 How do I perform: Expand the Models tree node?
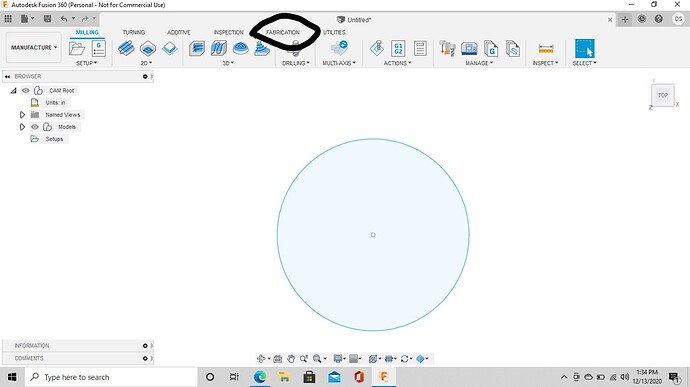22,127
